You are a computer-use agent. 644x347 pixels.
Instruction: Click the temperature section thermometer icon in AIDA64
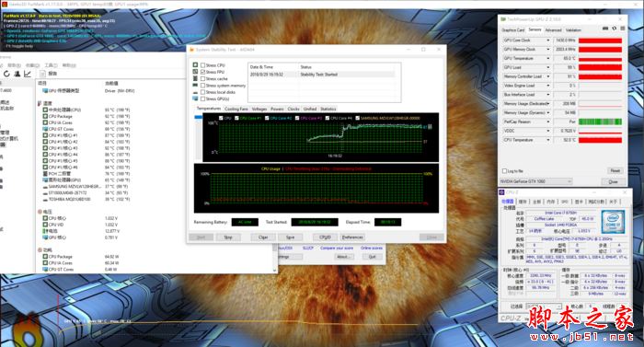tap(40, 104)
